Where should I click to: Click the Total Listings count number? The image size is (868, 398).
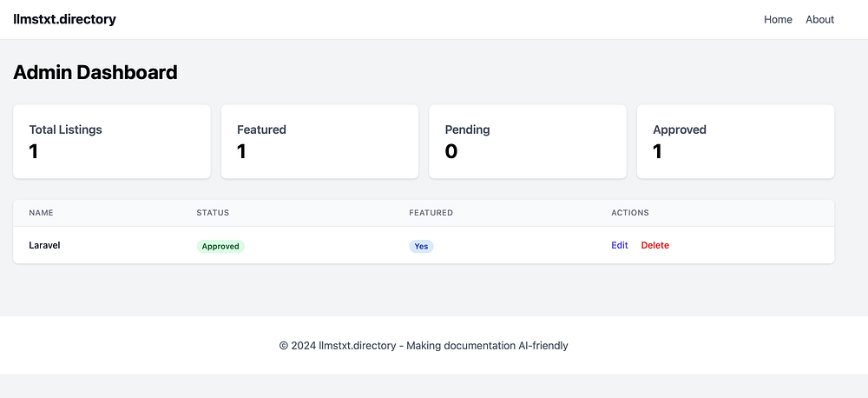coord(34,152)
